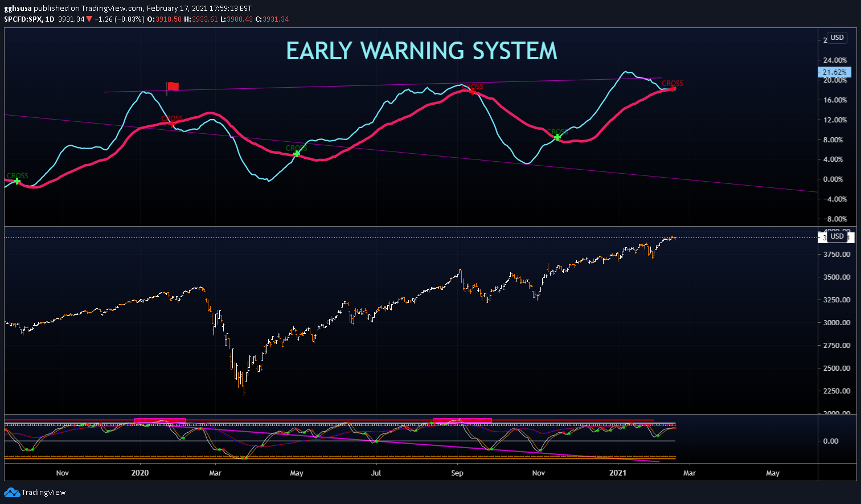The image size is (861, 504).
Task: Click the 2021 label on the time axis
Action: (618, 473)
